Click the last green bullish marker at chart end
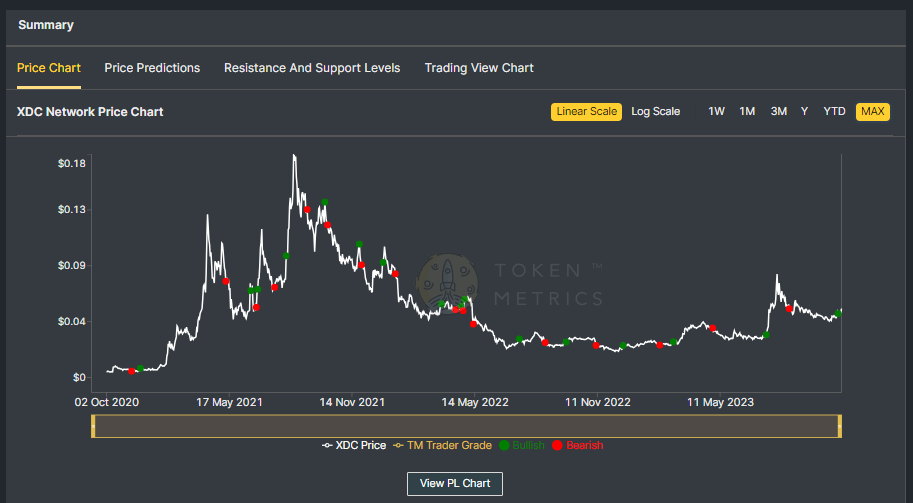 [x=839, y=313]
